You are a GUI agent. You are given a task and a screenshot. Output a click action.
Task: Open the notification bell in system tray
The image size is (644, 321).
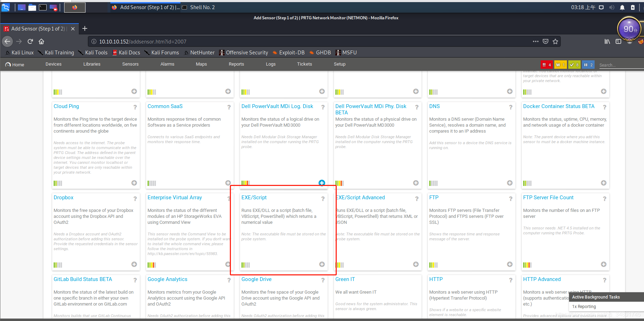coord(622,7)
